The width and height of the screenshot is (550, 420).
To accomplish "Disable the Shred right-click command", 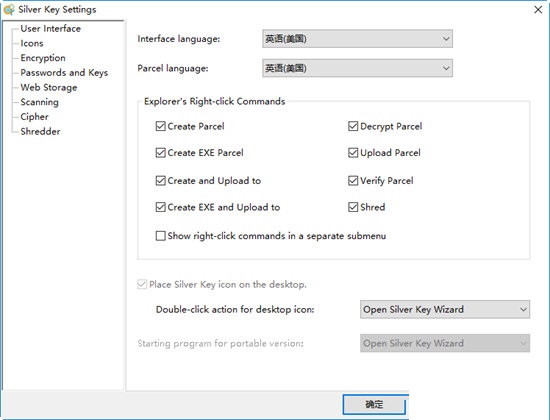I will coord(353,207).
